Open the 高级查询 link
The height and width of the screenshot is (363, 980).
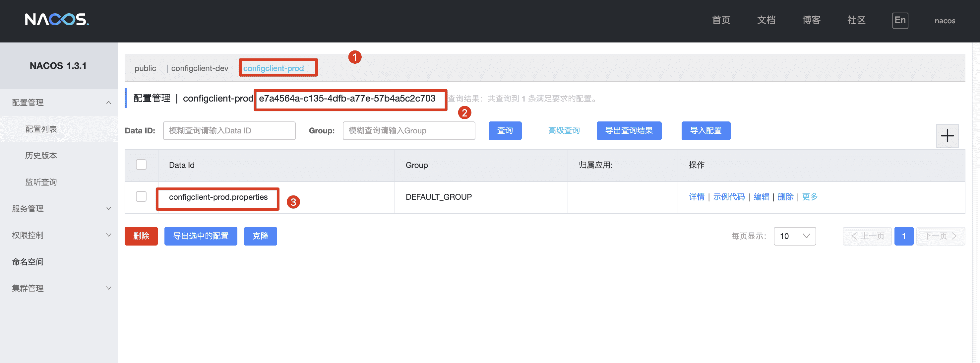[563, 131]
